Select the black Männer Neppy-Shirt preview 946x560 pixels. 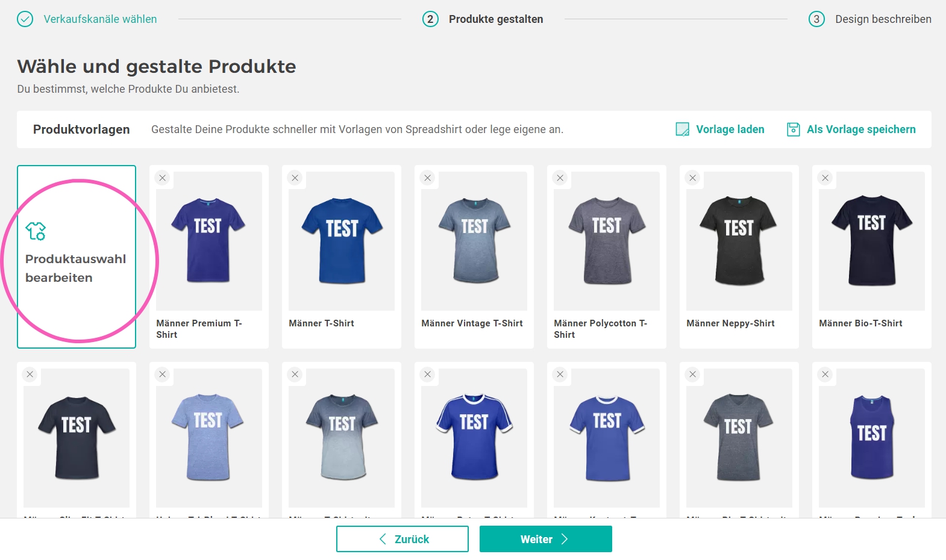pos(739,241)
